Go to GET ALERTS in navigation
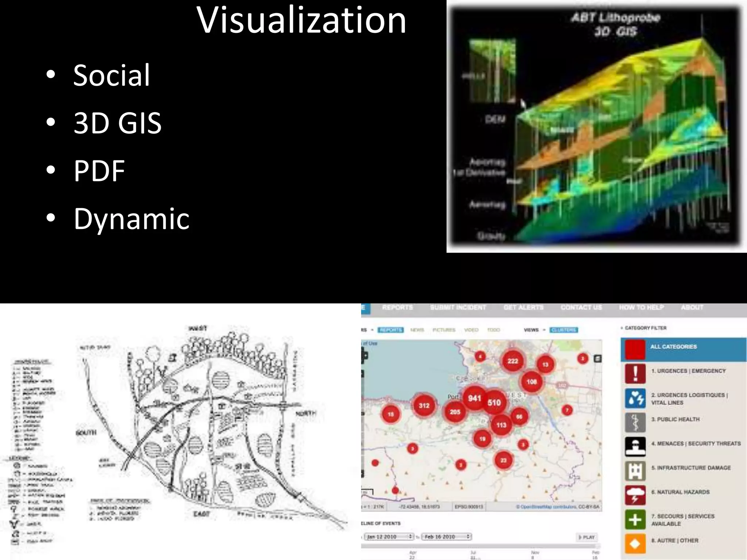The height and width of the screenshot is (560, 747). (523, 307)
